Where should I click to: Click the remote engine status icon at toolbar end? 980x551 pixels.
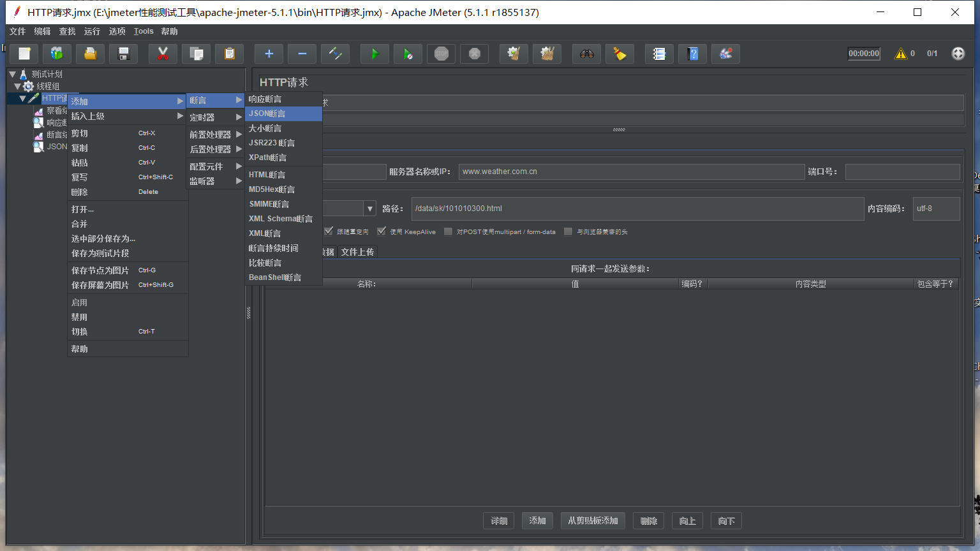(958, 54)
